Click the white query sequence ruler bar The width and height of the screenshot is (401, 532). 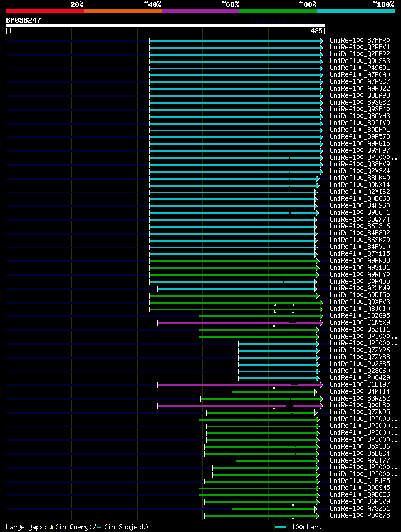tap(165, 26)
